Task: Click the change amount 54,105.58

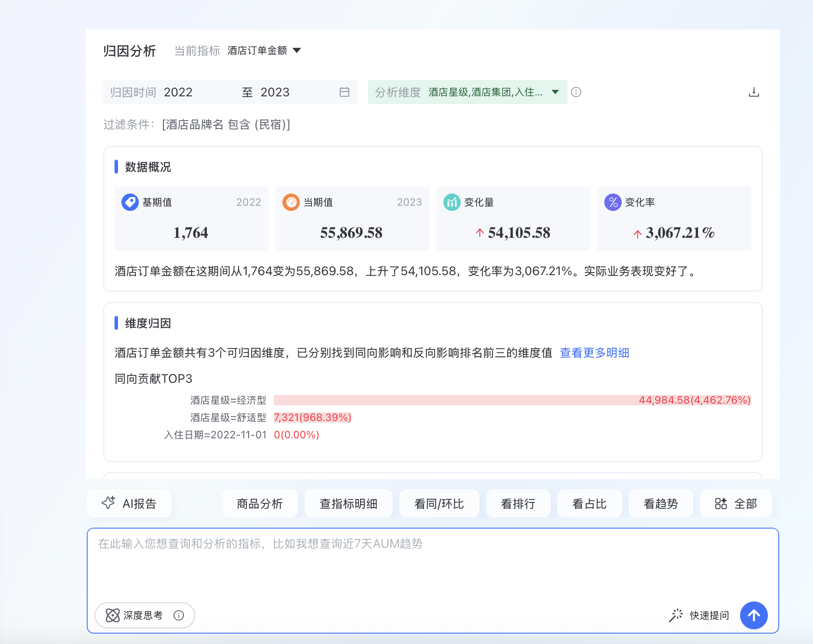Action: tap(519, 233)
